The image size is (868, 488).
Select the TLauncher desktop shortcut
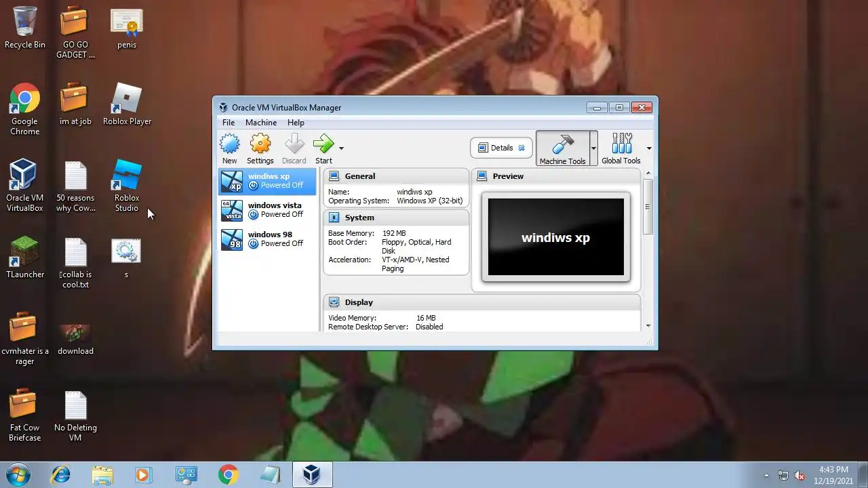tap(25, 258)
